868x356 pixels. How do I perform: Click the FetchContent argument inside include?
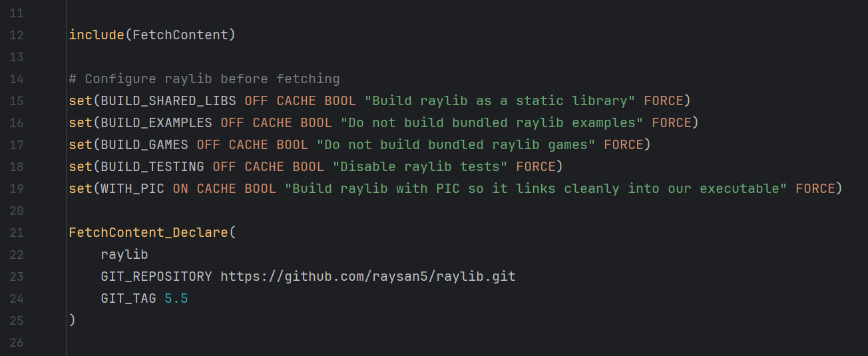coord(180,35)
